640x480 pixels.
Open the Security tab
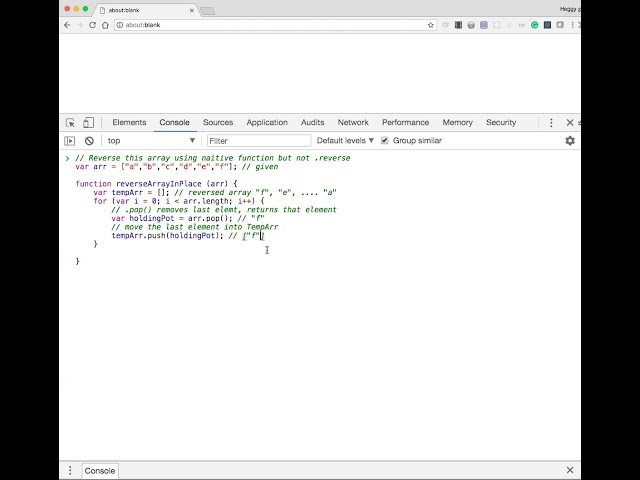[501, 122]
